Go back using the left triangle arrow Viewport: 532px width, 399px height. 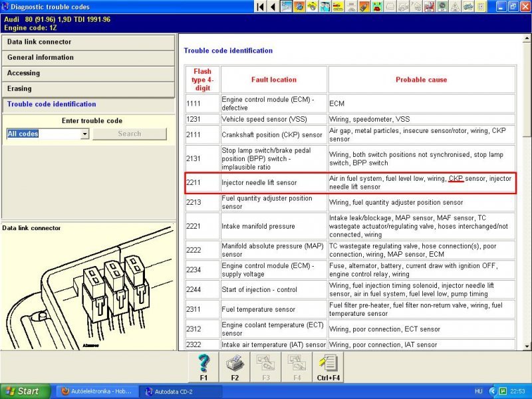tap(273, 7)
